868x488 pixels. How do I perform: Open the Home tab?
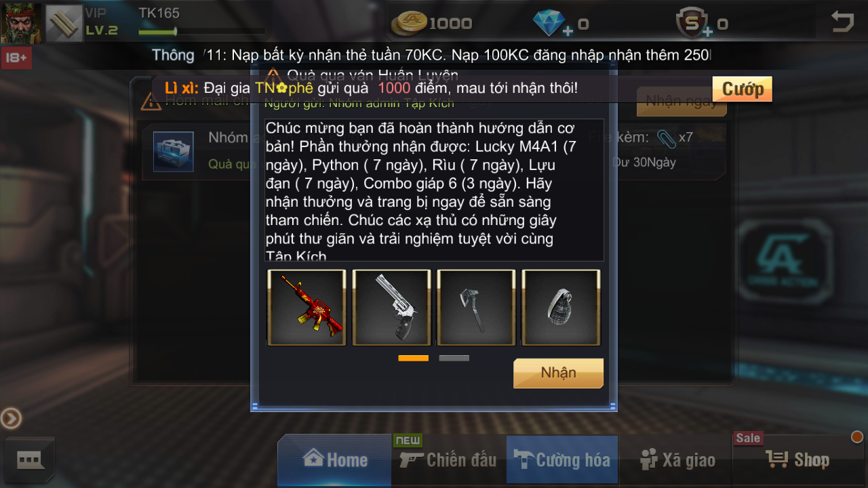[335, 460]
